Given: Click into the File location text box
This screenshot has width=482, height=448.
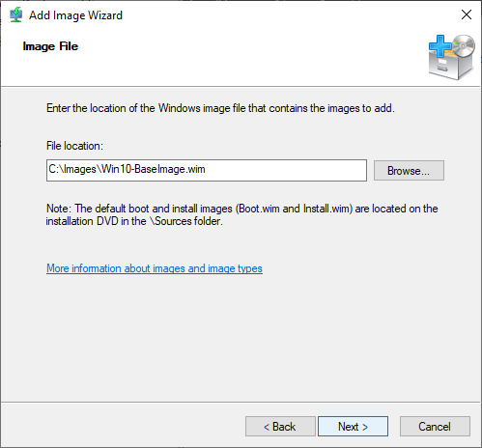Looking at the screenshot, I should (x=207, y=170).
